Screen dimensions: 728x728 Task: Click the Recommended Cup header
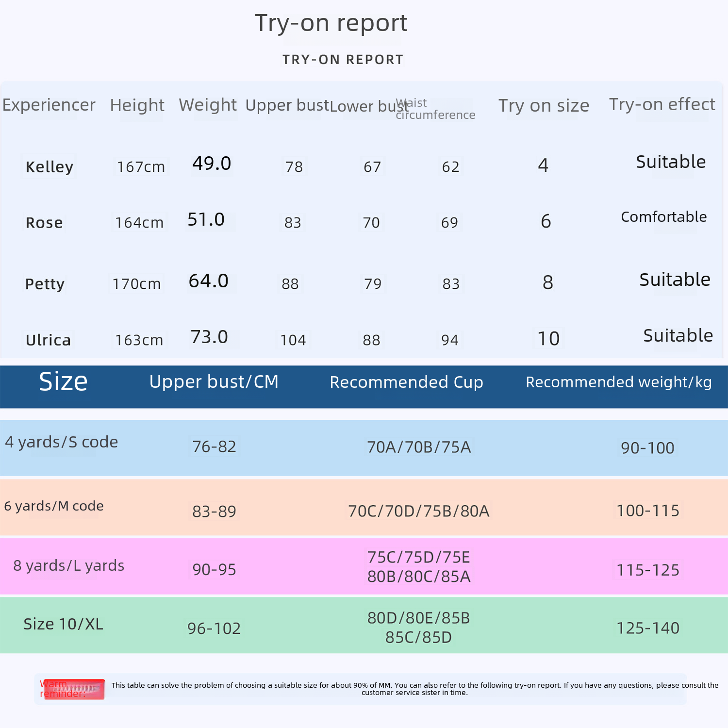[x=406, y=382]
